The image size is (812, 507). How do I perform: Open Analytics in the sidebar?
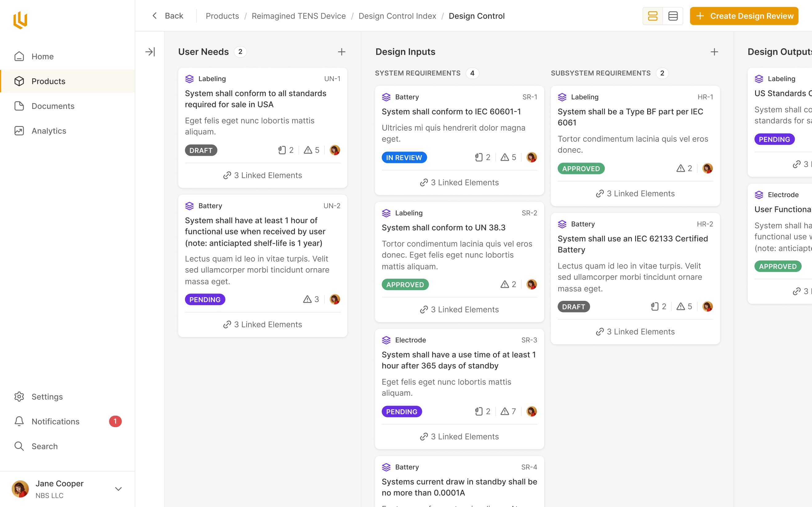[49, 131]
